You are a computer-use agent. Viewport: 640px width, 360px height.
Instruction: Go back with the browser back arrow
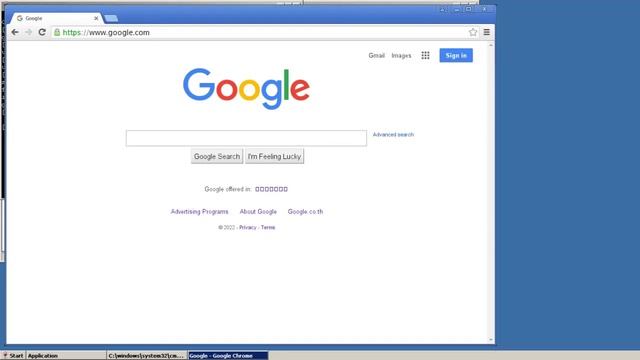15,32
